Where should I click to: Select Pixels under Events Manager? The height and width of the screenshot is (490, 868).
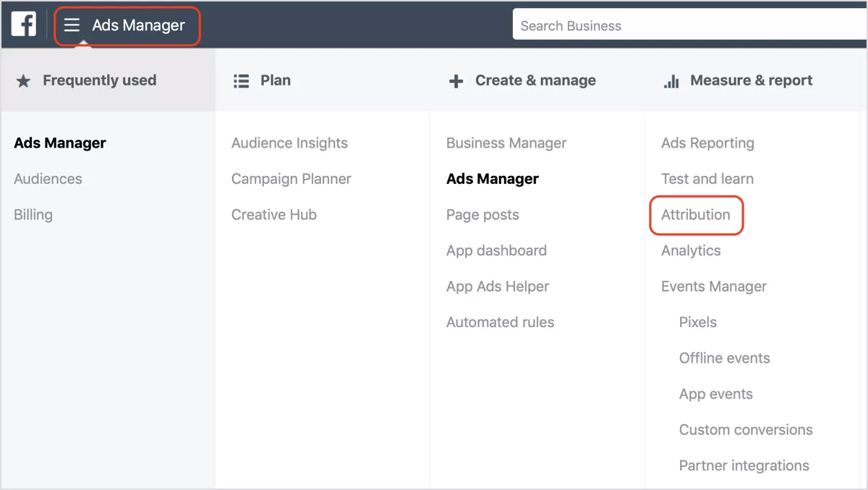(x=698, y=322)
